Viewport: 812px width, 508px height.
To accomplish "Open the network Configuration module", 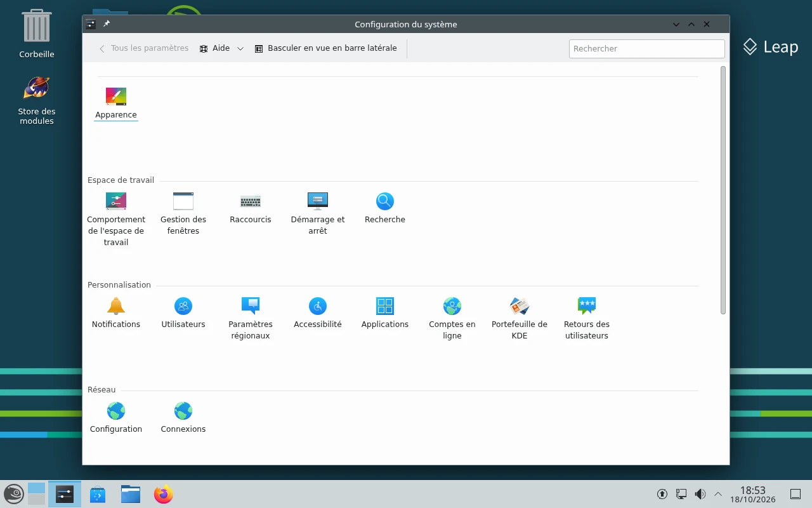I will click(116, 417).
